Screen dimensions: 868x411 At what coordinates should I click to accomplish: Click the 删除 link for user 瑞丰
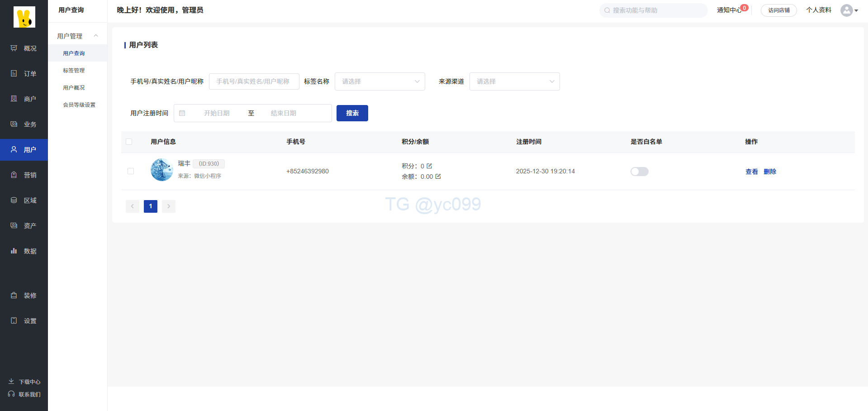pyautogui.click(x=769, y=172)
